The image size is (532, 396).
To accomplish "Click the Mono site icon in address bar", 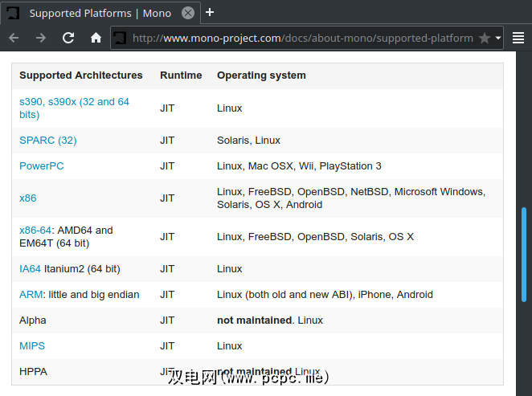I will click(x=120, y=38).
